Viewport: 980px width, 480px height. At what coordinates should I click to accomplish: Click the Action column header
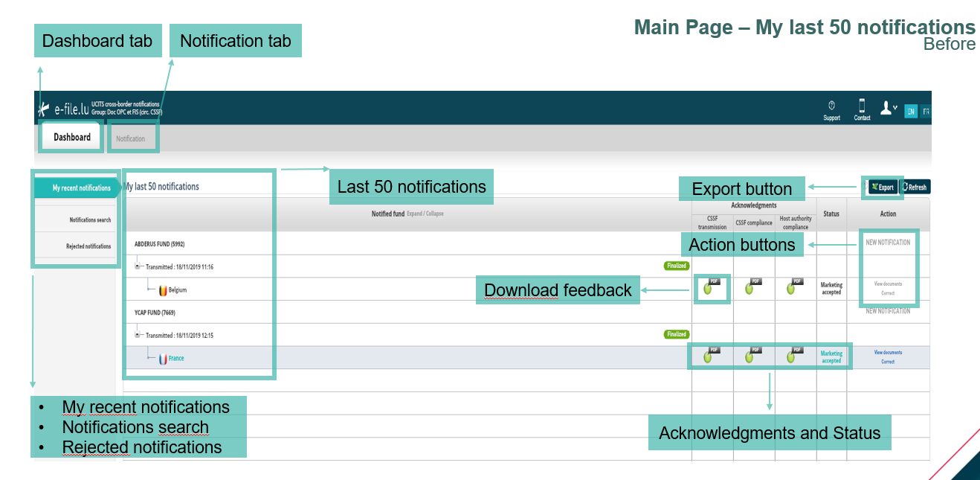(x=889, y=214)
